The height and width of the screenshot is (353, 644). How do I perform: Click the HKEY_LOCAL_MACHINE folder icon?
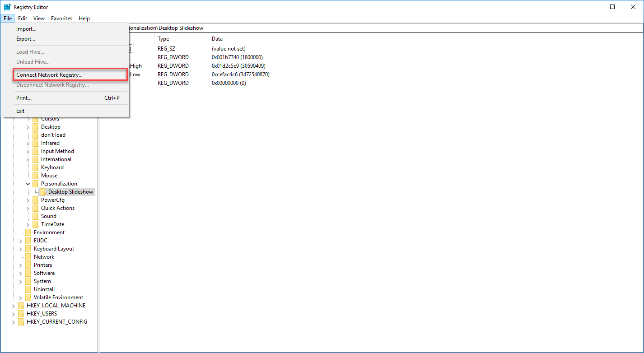21,306
